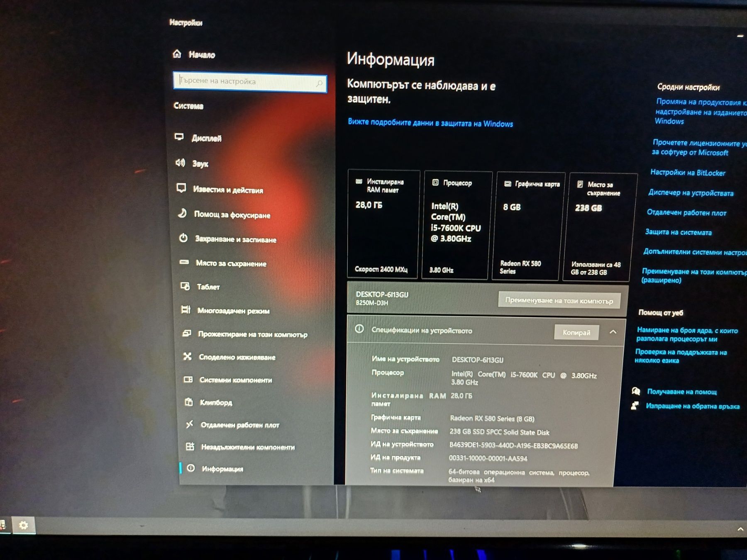Image resolution: width=747 pixels, height=560 pixels.
Task: Click the graphics card icon on Графична карта card
Action: pyautogui.click(x=508, y=184)
